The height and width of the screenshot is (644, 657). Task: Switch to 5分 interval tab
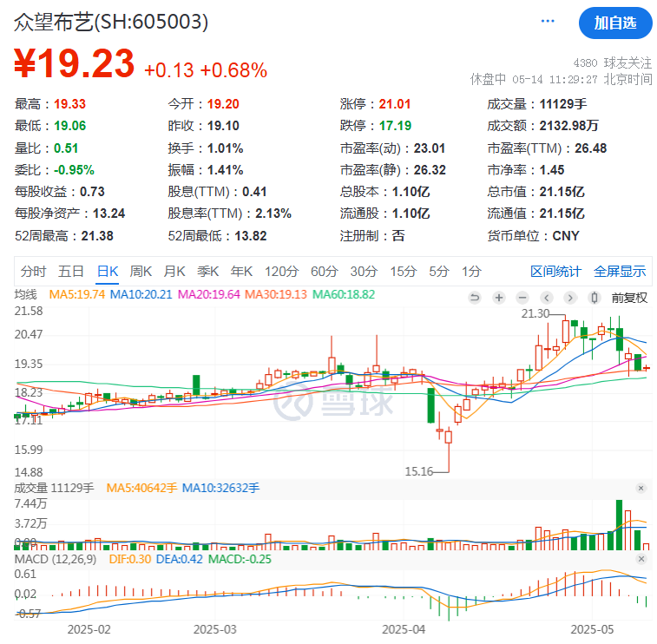tap(438, 272)
